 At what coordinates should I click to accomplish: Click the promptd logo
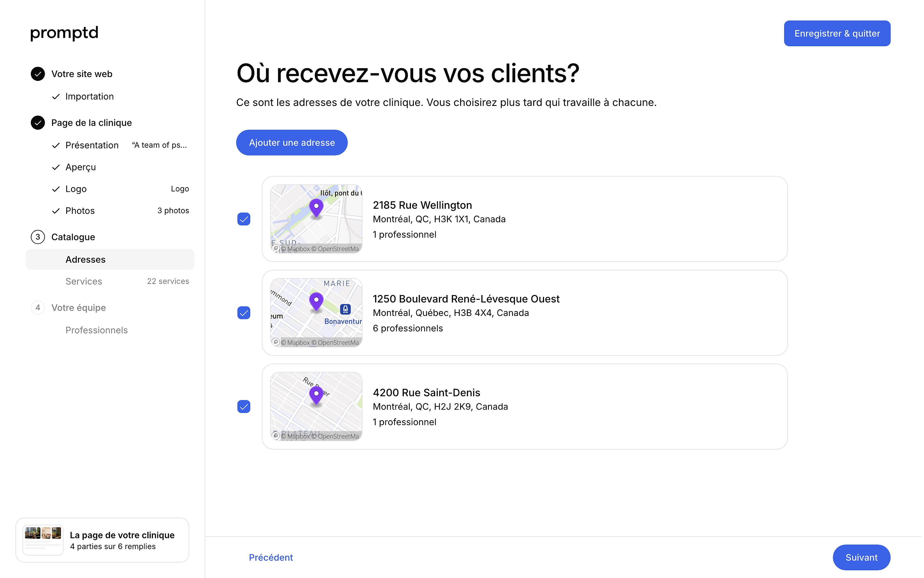point(64,33)
